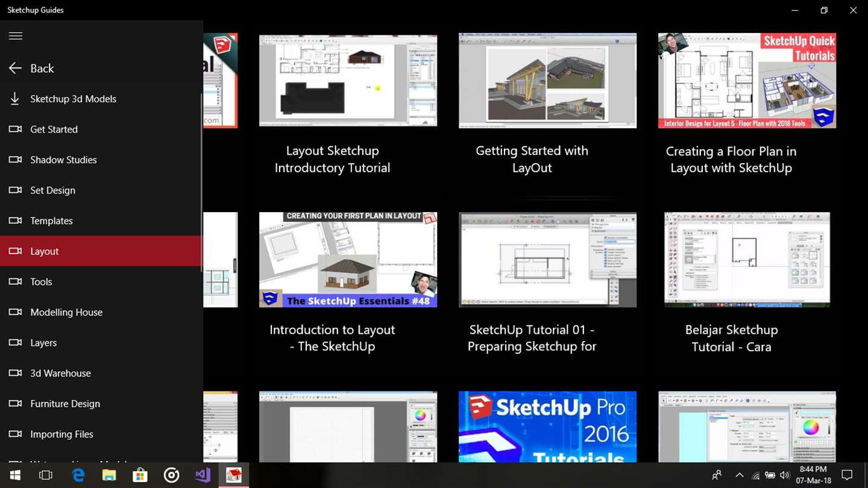Open Introduction to Layout Essentials #48 thumbnail
This screenshot has width=868, height=488.
[348, 259]
